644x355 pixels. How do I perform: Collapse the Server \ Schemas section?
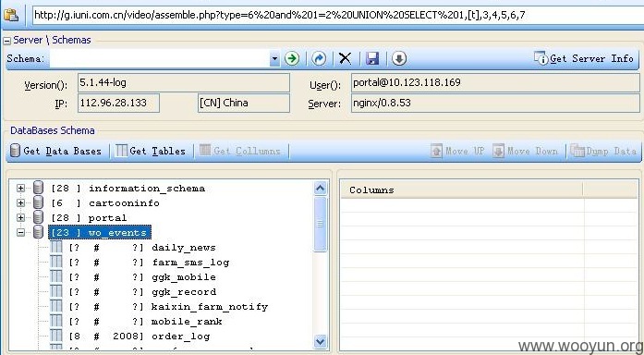coord(6,41)
